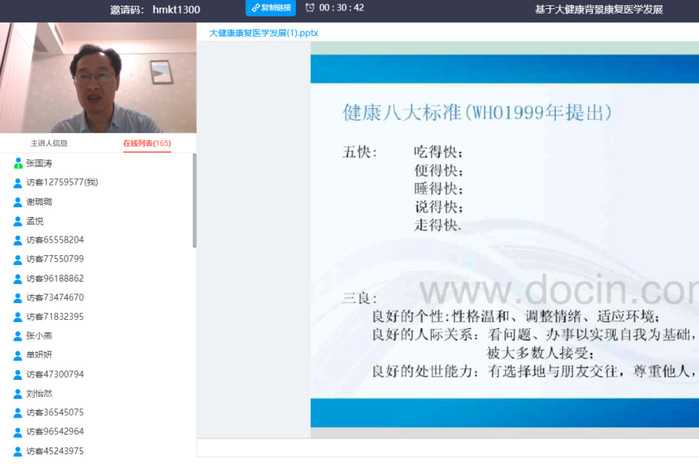
Task: Switch to the 主讲人信息 tab
Action: coord(49,144)
